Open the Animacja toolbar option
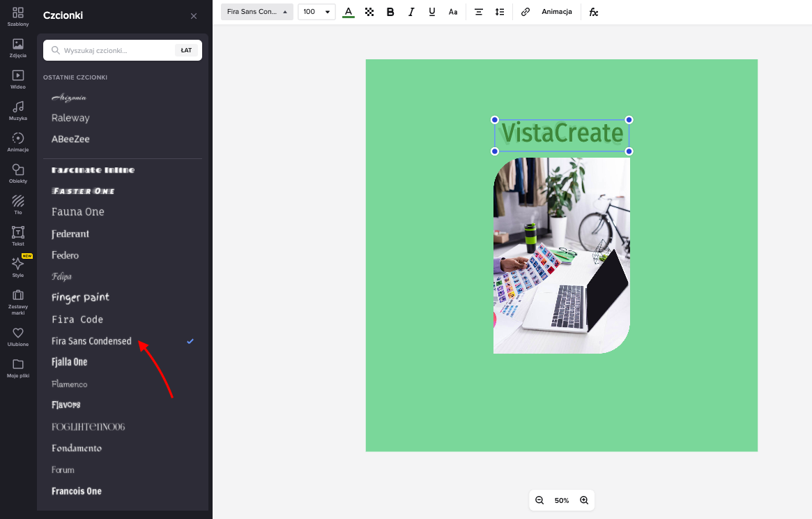 (x=557, y=12)
